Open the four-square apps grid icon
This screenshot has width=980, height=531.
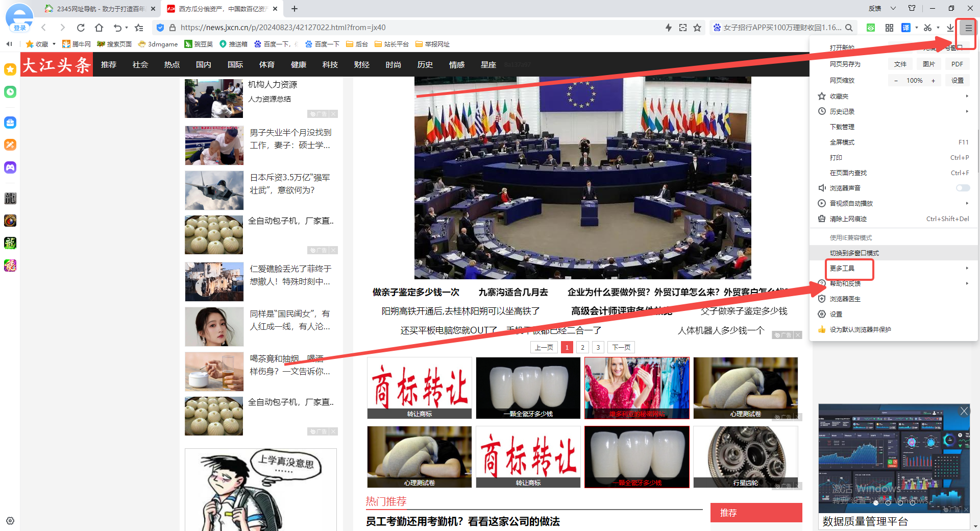click(889, 28)
